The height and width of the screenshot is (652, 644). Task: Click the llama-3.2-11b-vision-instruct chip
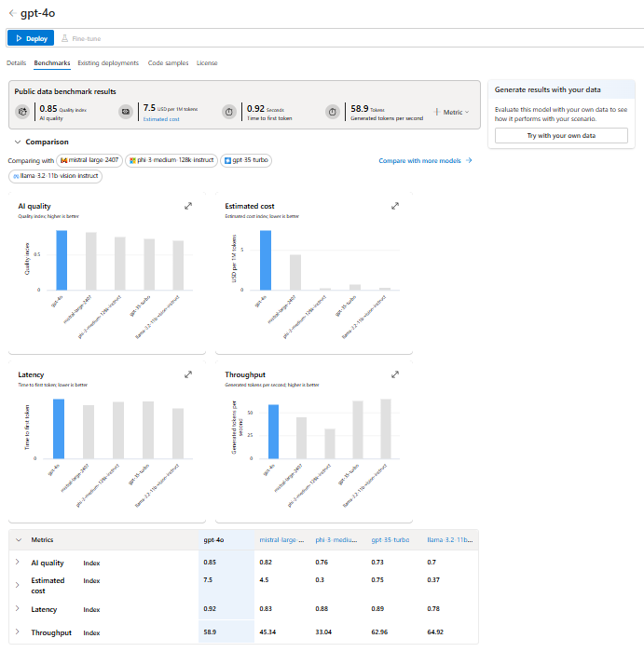pos(55,176)
